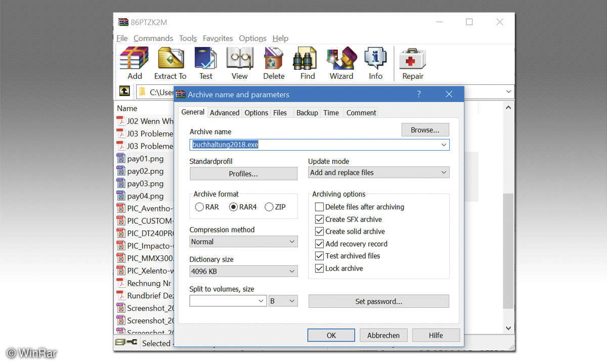Open the Commands menu
The width and height of the screenshot is (607, 364).
[x=153, y=38]
